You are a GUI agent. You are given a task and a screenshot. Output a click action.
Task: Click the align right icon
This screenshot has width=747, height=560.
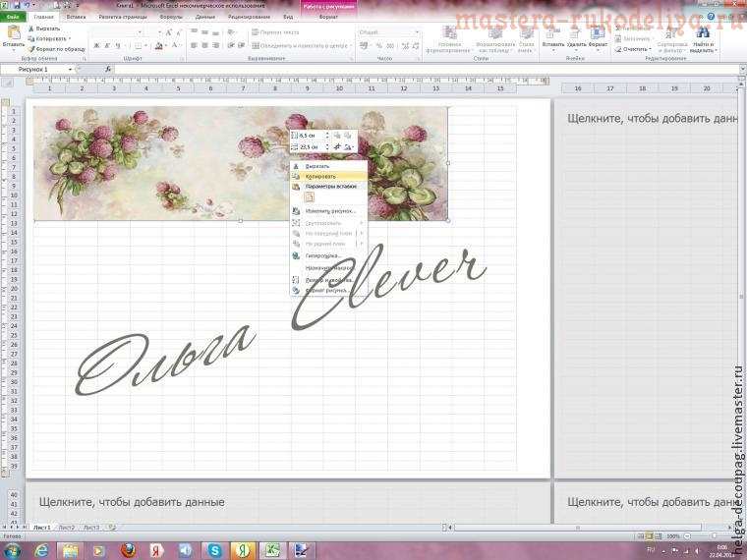click(216, 46)
